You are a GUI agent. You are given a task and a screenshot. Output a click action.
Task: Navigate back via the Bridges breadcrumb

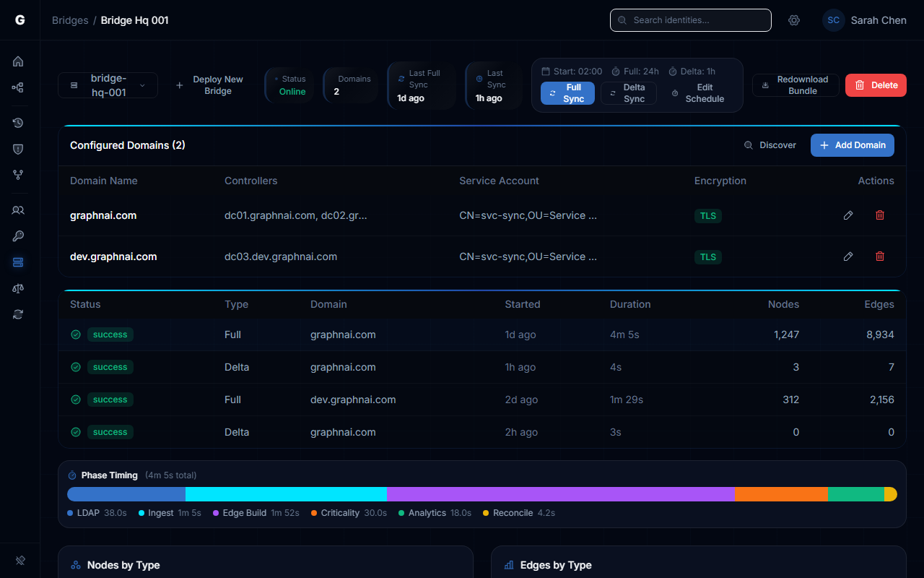(x=70, y=20)
